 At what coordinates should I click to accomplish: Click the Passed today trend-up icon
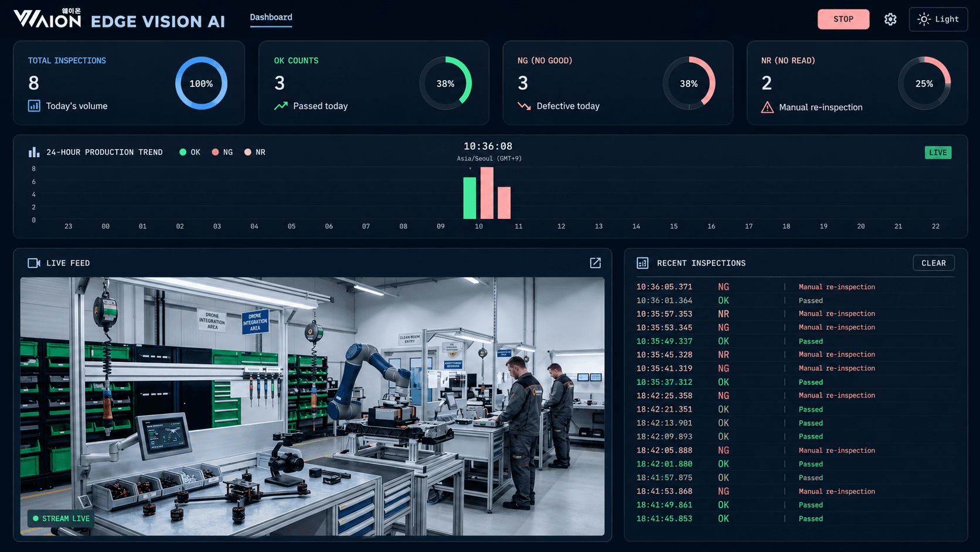pyautogui.click(x=281, y=106)
